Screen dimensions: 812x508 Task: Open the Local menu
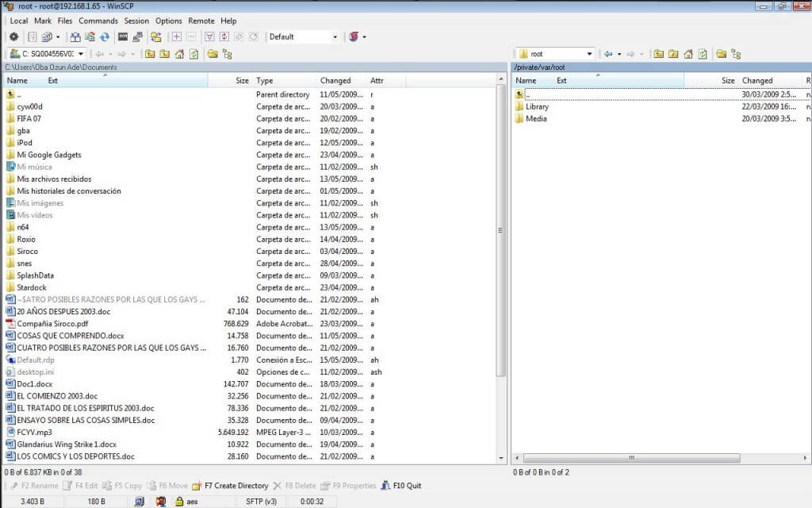tap(19, 21)
